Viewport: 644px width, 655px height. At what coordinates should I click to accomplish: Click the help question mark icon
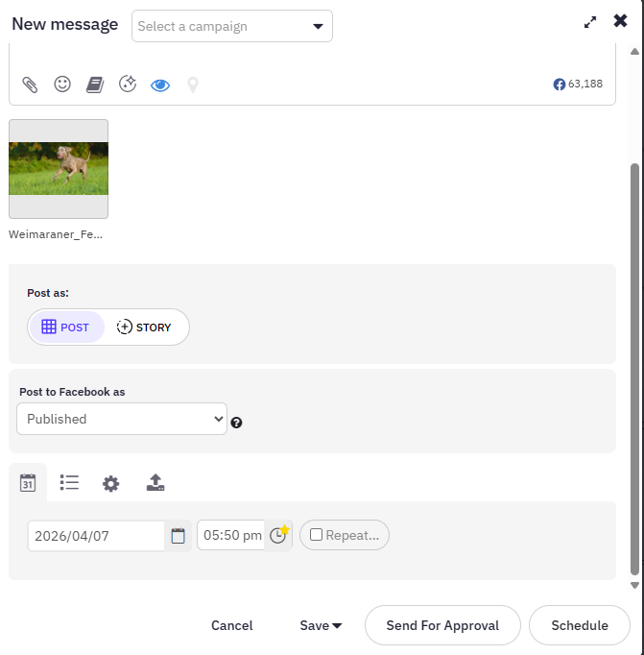236,423
